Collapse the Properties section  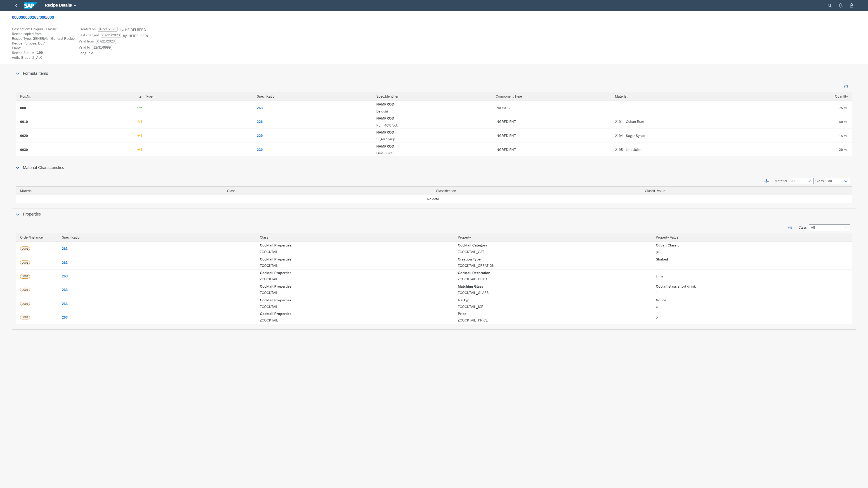click(18, 214)
